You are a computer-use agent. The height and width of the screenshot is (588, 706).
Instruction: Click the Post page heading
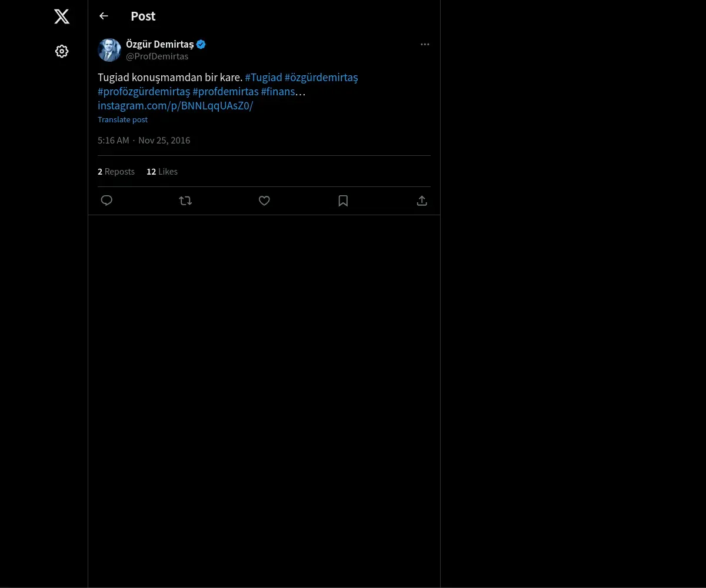(143, 16)
